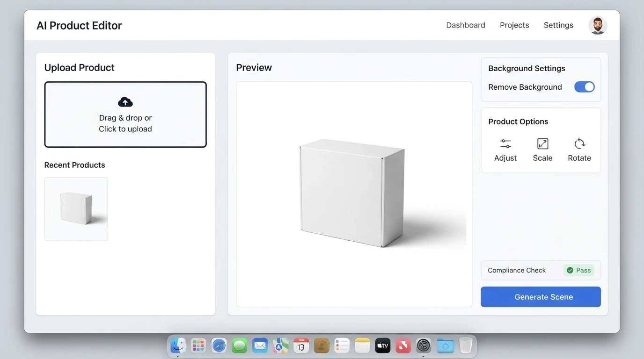The height and width of the screenshot is (359, 644).
Task: Open the Adjust product option
Action: pyautogui.click(x=505, y=150)
